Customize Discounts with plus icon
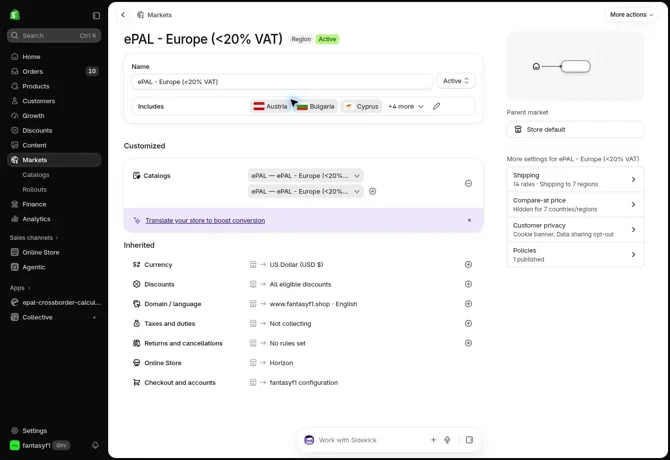This screenshot has width=670, height=460. click(x=468, y=284)
